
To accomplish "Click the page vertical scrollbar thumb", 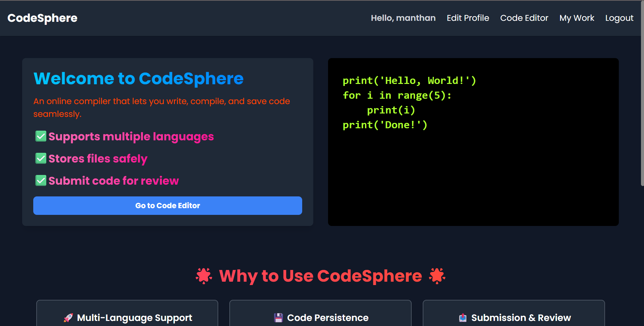I will pos(642,93).
